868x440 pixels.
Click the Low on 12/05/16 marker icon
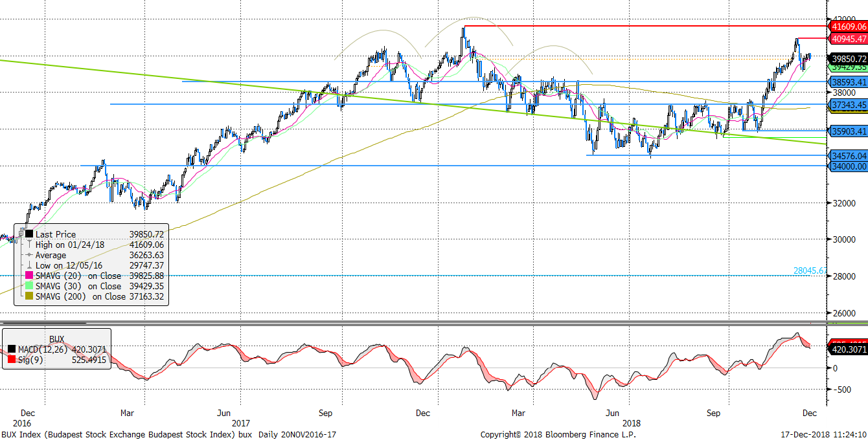(29, 266)
